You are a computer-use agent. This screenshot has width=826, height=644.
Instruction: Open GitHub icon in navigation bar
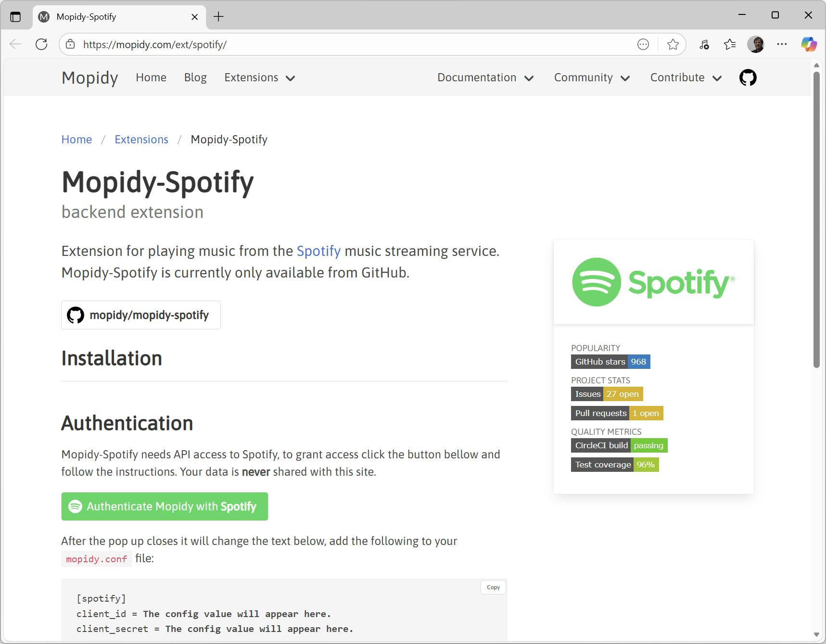748,77
